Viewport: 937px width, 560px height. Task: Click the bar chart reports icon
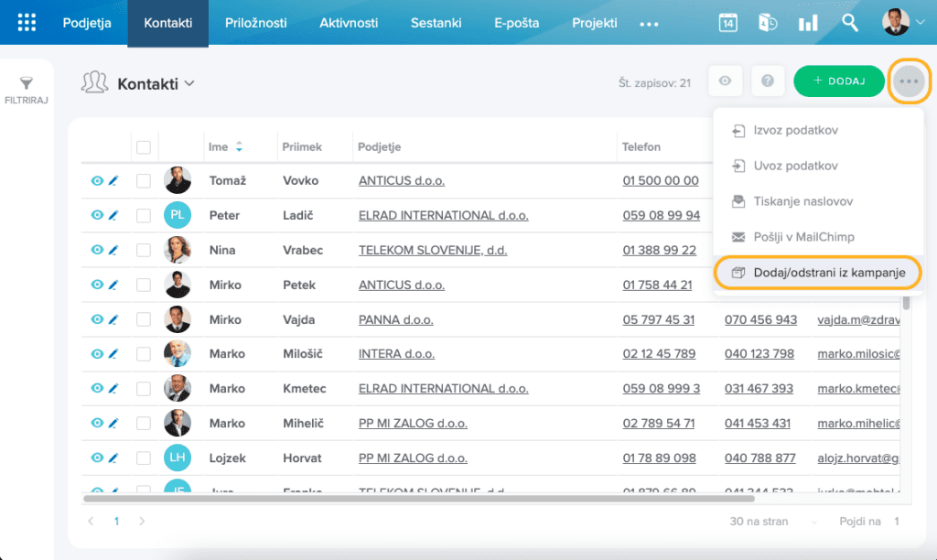(x=808, y=23)
